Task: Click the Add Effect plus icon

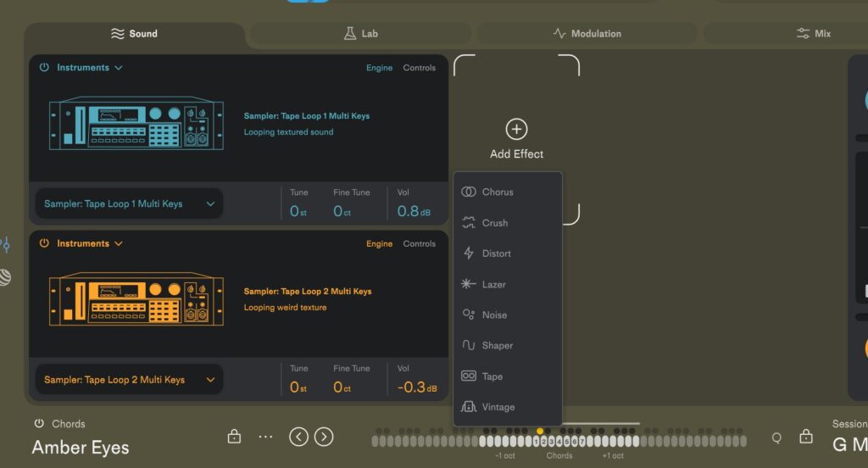Action: (x=516, y=129)
